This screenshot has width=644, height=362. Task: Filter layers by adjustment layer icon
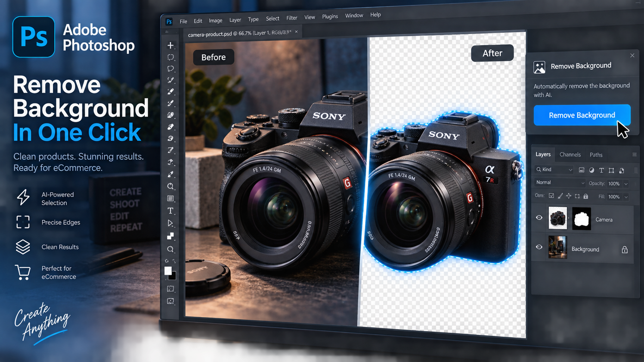pyautogui.click(x=592, y=170)
